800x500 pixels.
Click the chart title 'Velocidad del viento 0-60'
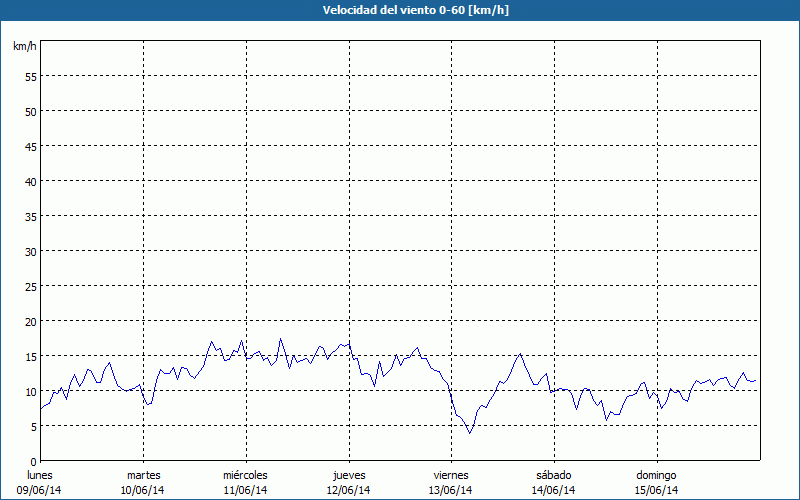click(x=400, y=10)
